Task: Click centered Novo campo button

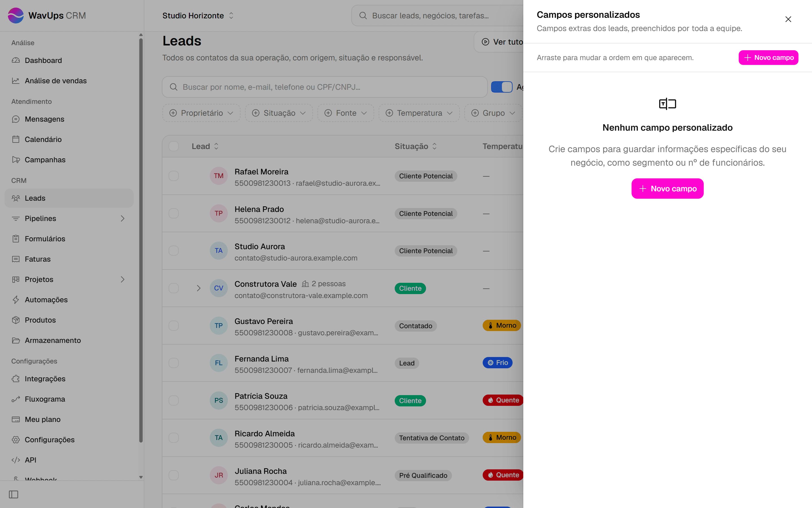Action: [667, 189]
